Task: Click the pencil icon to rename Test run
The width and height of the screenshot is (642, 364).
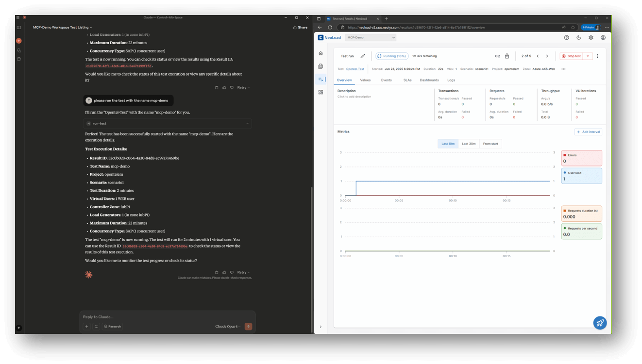Action: click(363, 56)
